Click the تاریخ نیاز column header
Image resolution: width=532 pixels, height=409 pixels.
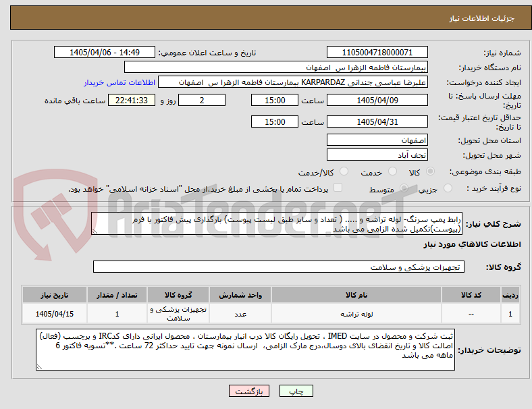click(55, 295)
